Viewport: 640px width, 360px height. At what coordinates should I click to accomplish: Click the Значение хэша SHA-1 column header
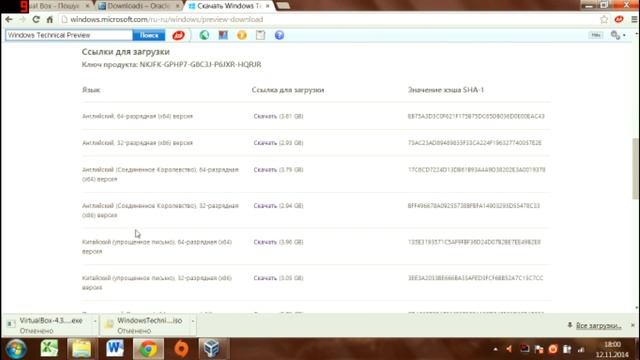[446, 90]
